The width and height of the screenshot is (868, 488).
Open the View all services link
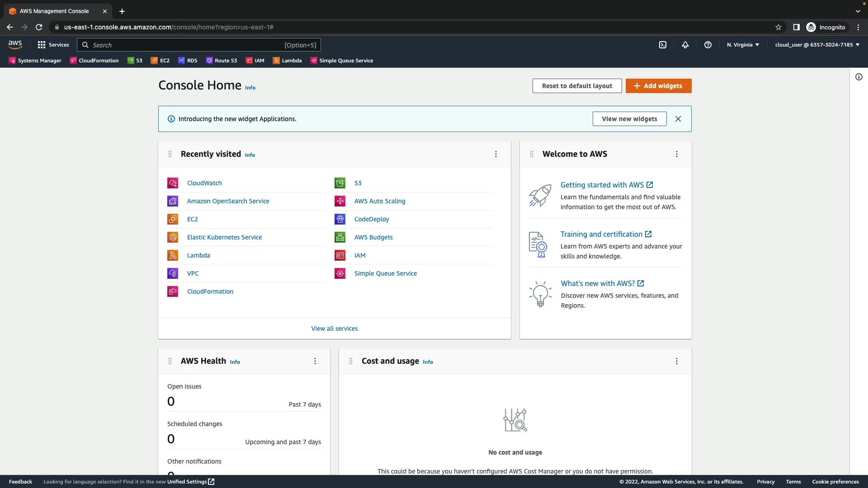pyautogui.click(x=334, y=328)
